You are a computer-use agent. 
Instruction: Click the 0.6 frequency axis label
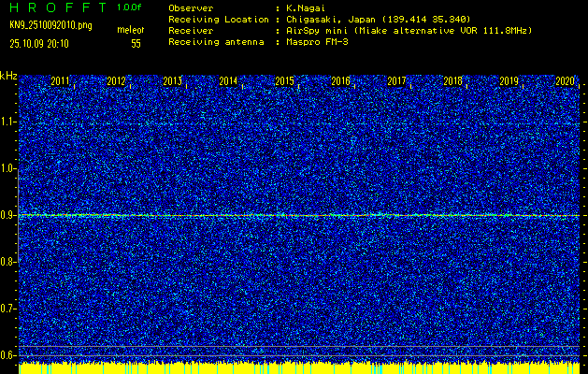[8, 354]
